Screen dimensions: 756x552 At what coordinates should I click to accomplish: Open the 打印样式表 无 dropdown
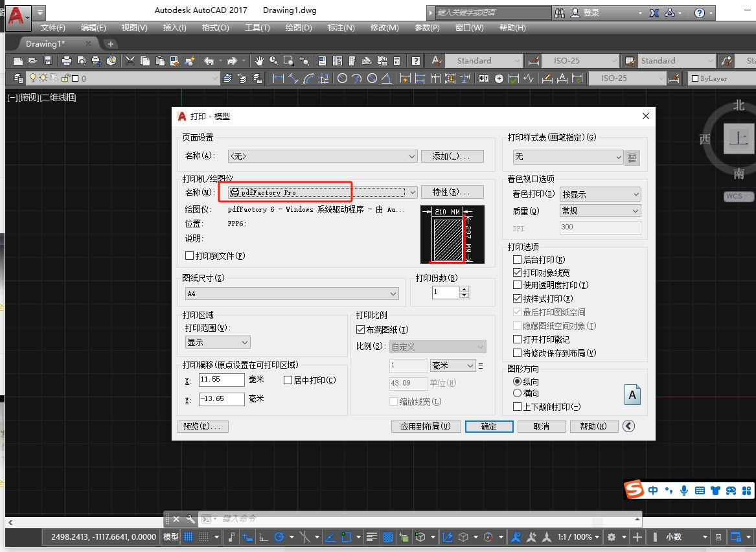point(568,157)
